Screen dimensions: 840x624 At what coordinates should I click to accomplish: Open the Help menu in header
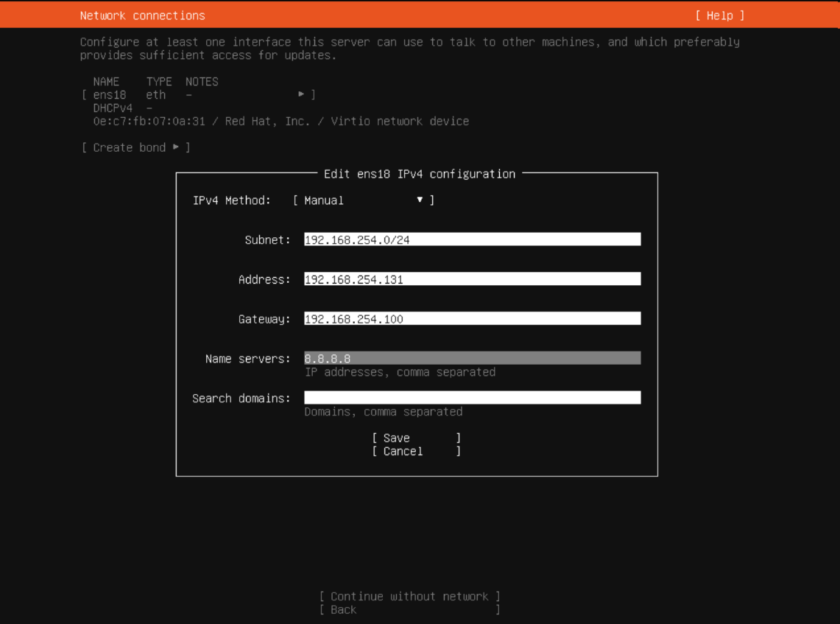(x=719, y=15)
